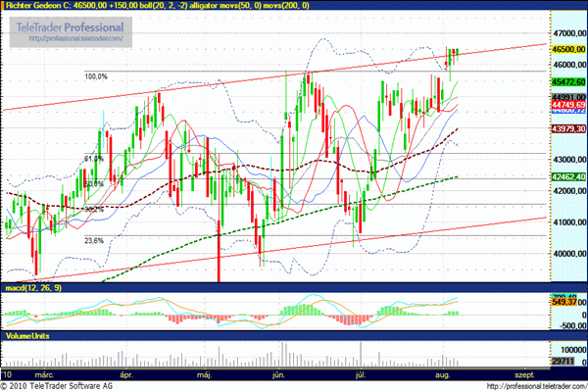
Task: Click the 41000,00 price axis label
Action: pos(569,222)
